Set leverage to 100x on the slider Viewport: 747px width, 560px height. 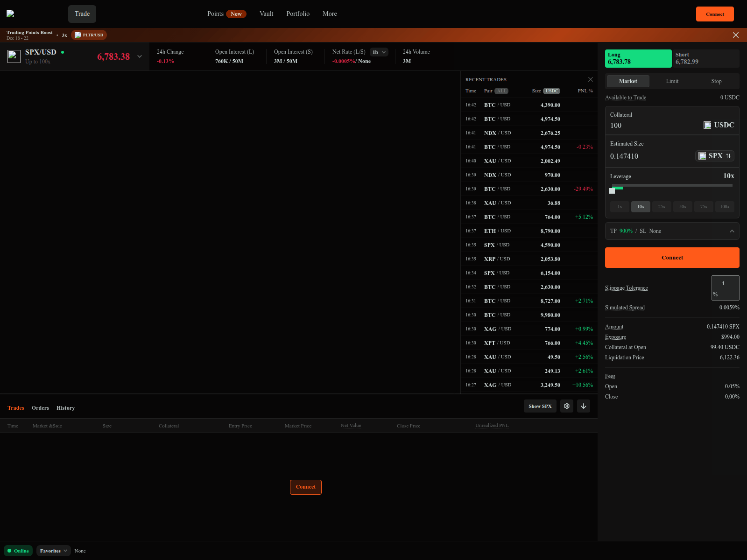pyautogui.click(x=725, y=206)
